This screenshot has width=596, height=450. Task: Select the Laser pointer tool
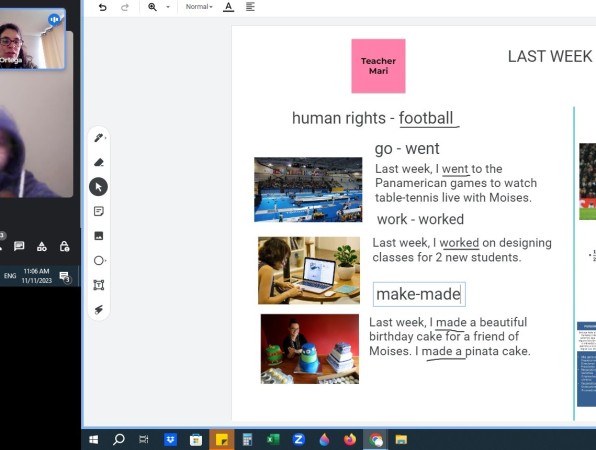coord(99,309)
